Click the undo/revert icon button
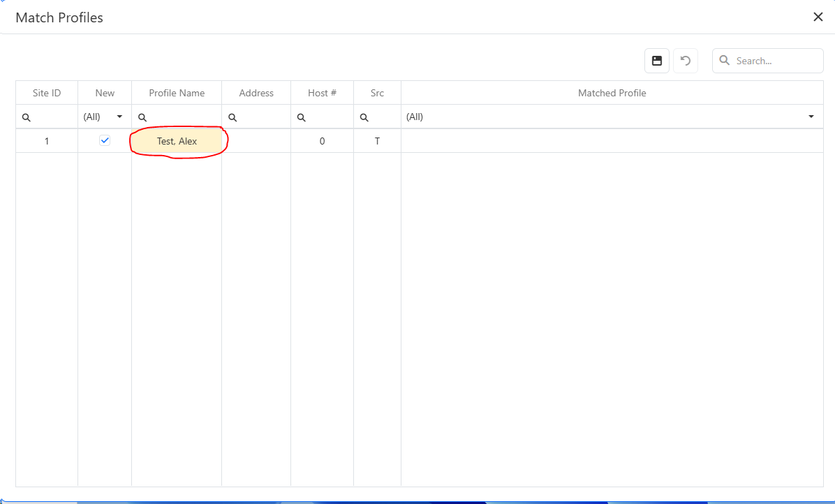Screen dimensions: 835x504 [x=686, y=61]
